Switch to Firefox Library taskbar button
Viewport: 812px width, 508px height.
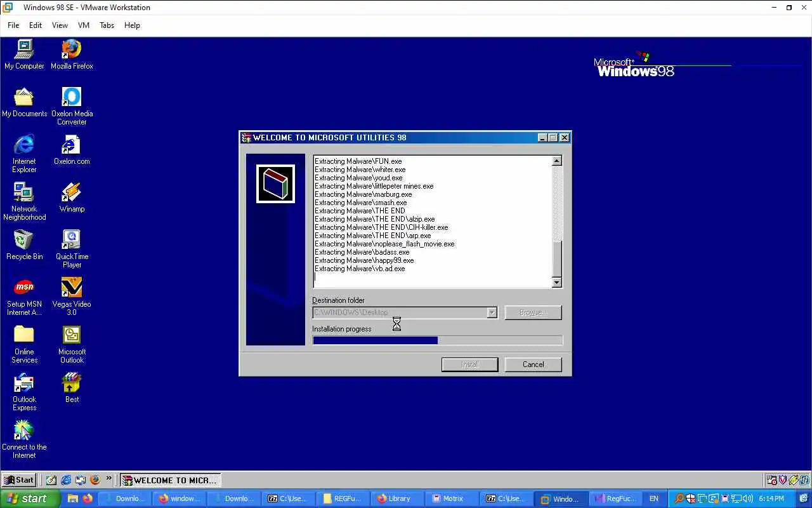pos(397,498)
